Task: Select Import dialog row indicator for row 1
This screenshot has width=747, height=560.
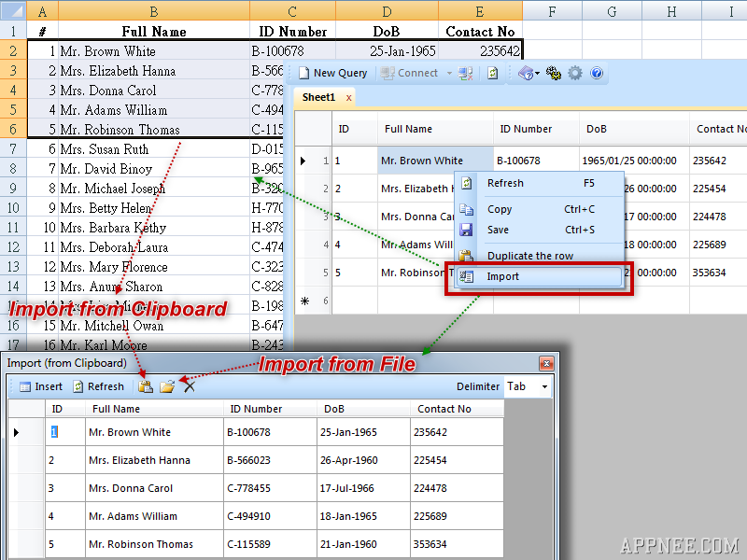Action: 27,432
